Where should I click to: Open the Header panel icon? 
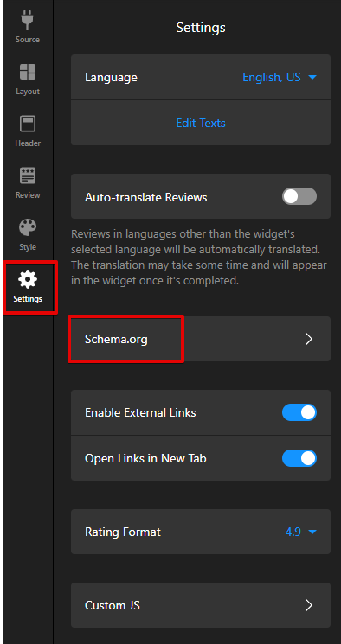pyautogui.click(x=28, y=124)
